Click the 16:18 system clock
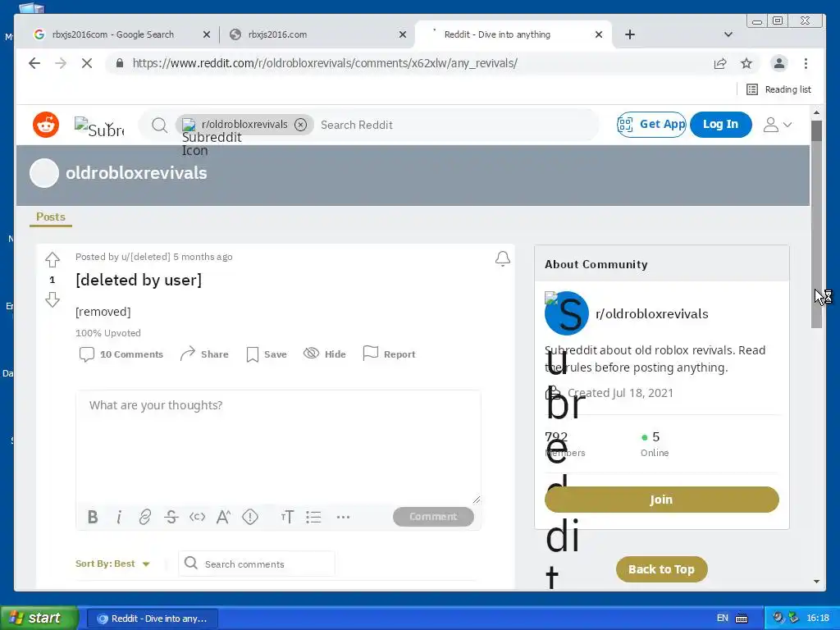This screenshot has height=630, width=840. point(818,619)
